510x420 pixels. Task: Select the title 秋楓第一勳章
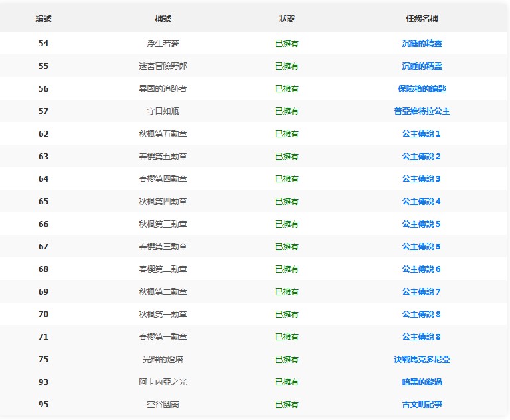(x=163, y=315)
